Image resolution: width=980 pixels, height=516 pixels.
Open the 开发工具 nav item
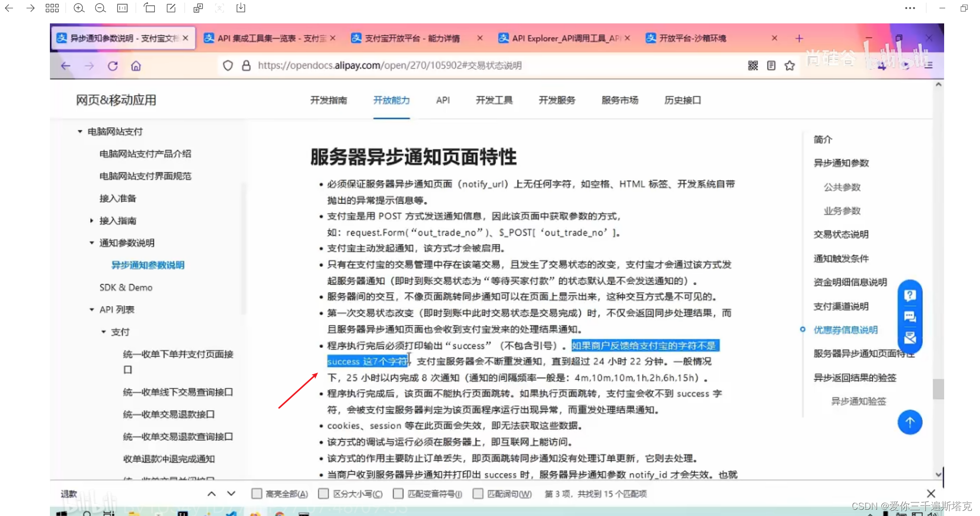click(494, 100)
